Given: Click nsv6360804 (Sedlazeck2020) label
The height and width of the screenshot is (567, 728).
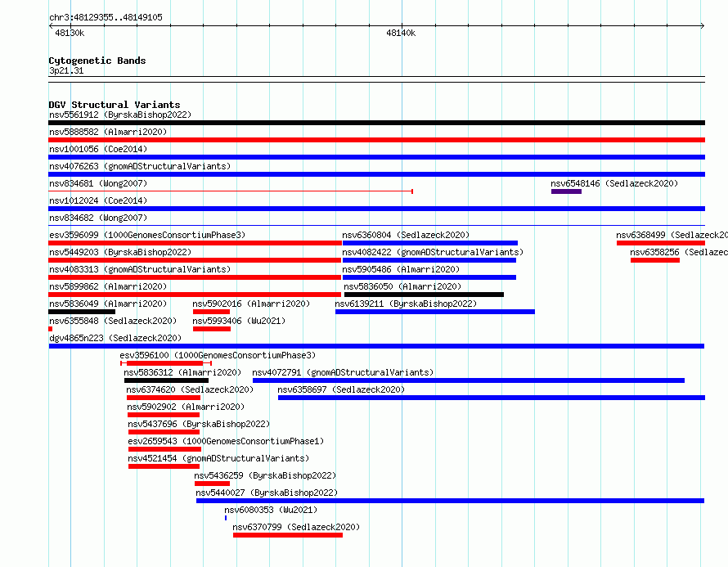Looking at the screenshot, I should [x=406, y=235].
